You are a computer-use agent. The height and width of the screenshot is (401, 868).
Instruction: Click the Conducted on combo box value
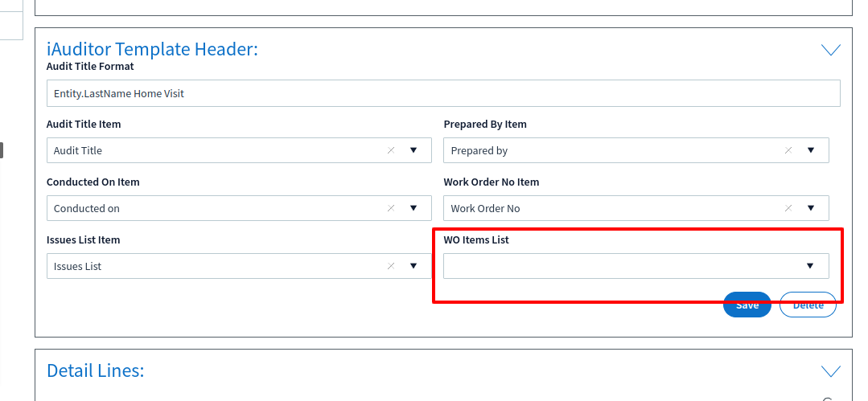pyautogui.click(x=86, y=208)
